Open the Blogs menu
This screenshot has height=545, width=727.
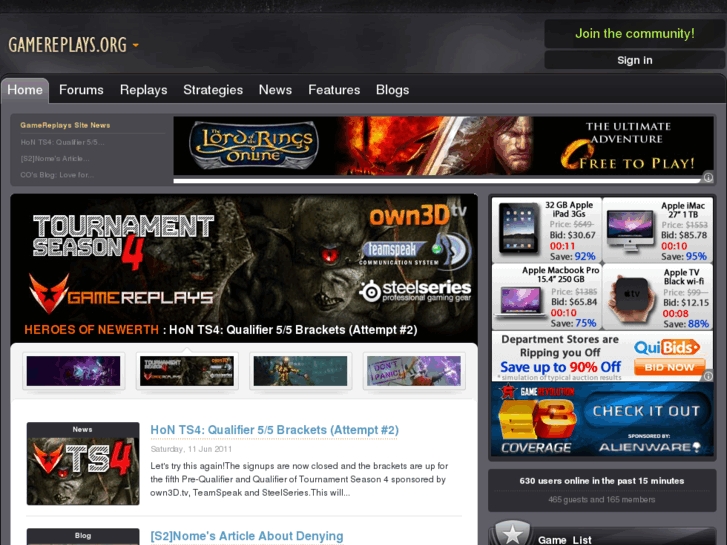pos(393,90)
